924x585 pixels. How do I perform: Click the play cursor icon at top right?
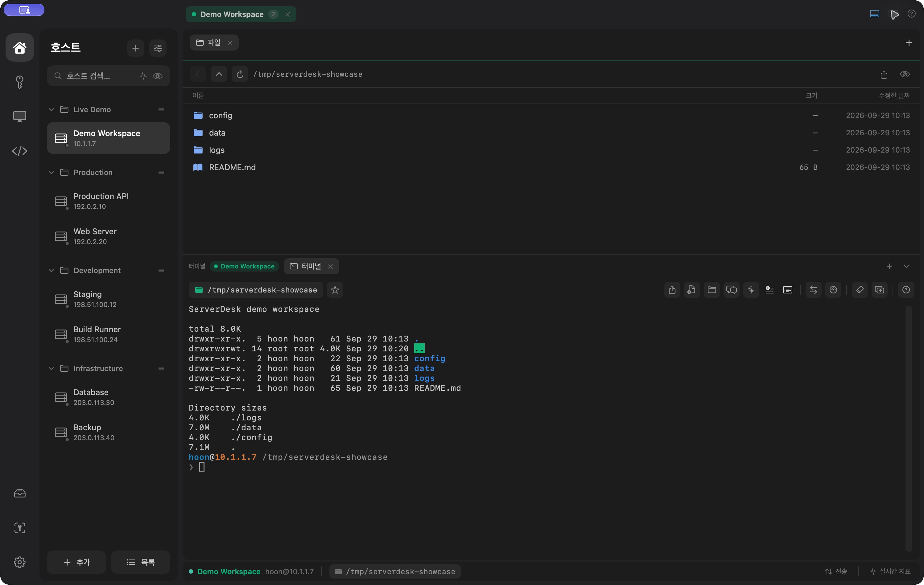tap(894, 14)
